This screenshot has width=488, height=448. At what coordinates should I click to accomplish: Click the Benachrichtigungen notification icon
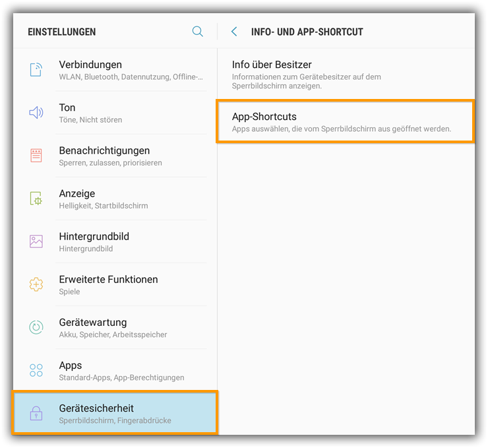[x=36, y=155]
